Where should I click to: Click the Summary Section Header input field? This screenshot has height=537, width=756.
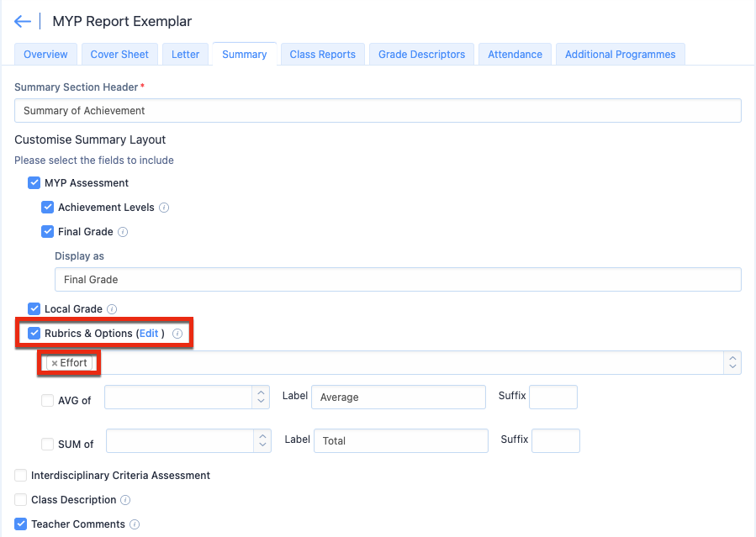(x=378, y=111)
